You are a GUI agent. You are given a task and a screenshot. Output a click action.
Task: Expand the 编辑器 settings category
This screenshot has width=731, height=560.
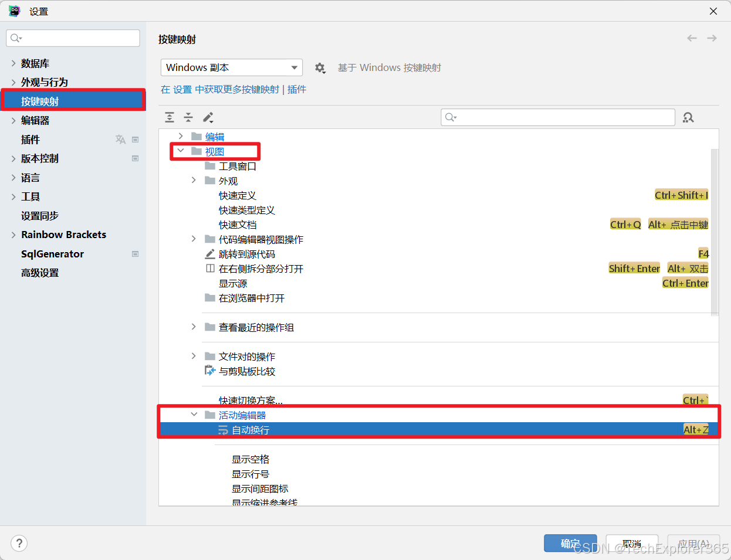coord(13,120)
